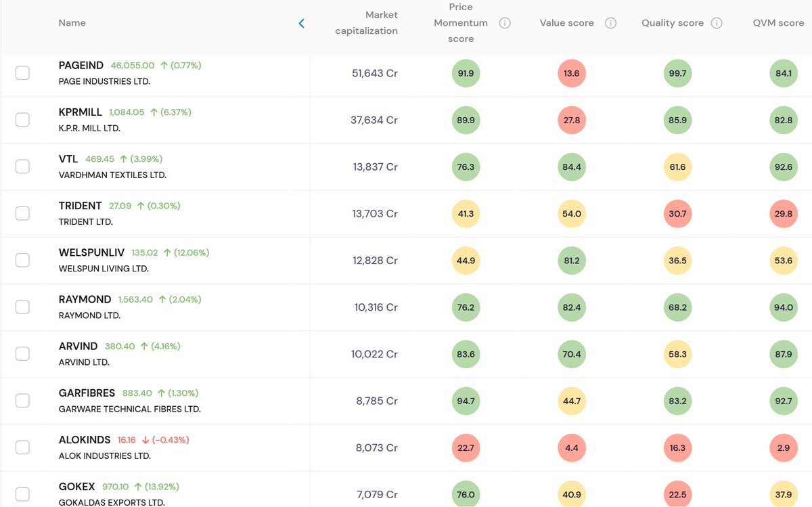Click GARFIBRES momentum score 94.7 badge
This screenshot has height=507, width=812.
click(466, 400)
